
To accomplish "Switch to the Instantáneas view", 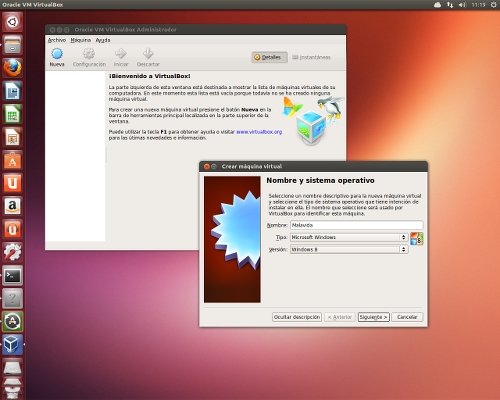I will pos(311,57).
